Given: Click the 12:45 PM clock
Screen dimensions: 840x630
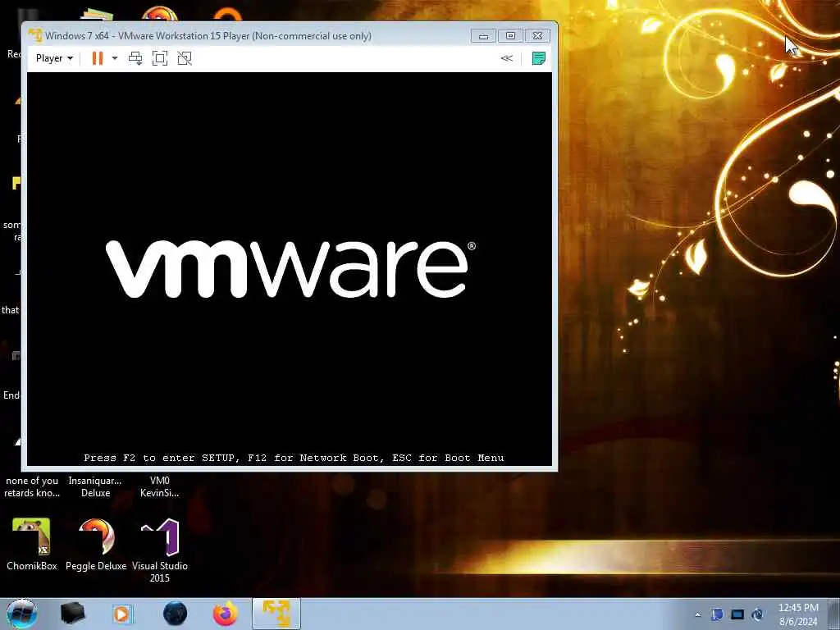Looking at the screenshot, I should coord(798,608).
